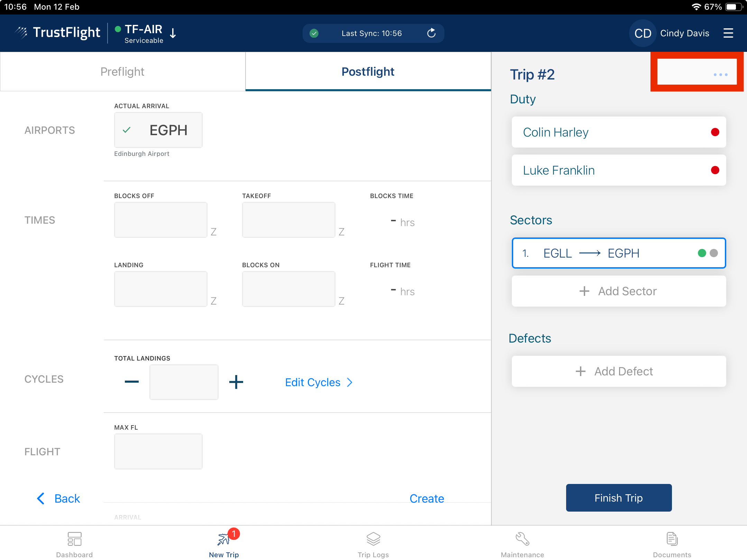Open trip options three-dots menu
Image resolution: width=747 pixels, height=560 pixels.
point(720,75)
